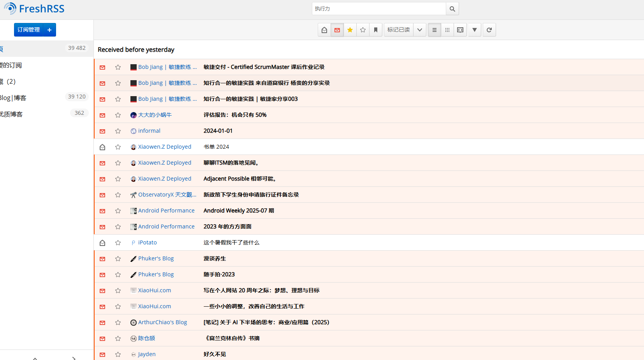644x360 pixels.
Task: Open dropdown arrow next to 标记已读
Action: point(420,30)
